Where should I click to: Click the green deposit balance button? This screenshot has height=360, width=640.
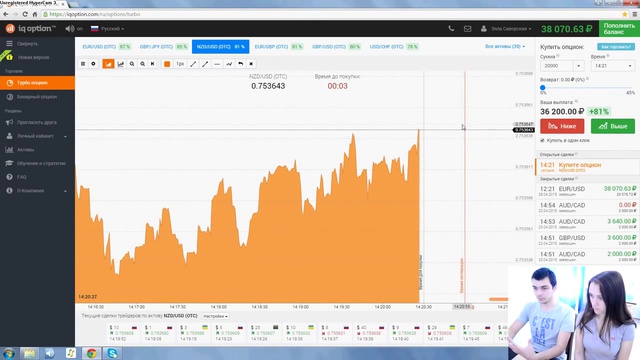[619, 29]
